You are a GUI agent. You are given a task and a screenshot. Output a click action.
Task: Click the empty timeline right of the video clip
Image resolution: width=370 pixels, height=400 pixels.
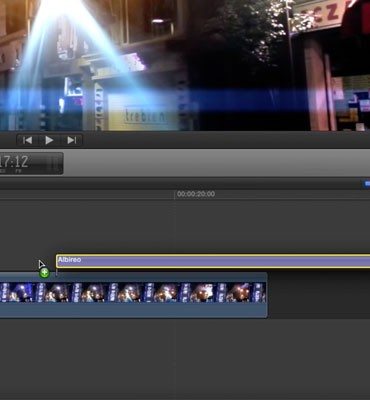click(x=318, y=295)
